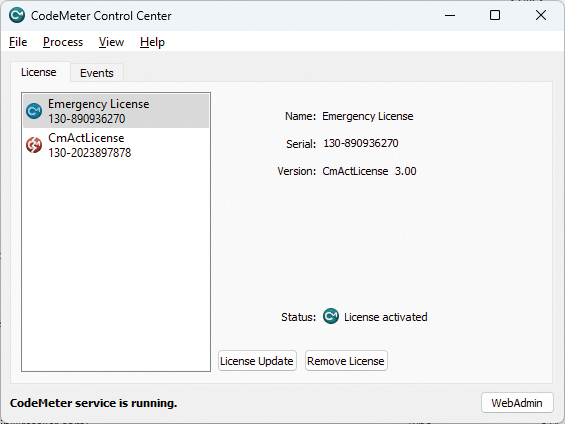The height and width of the screenshot is (424, 565).
Task: Click the License activated status icon
Action: (331, 316)
